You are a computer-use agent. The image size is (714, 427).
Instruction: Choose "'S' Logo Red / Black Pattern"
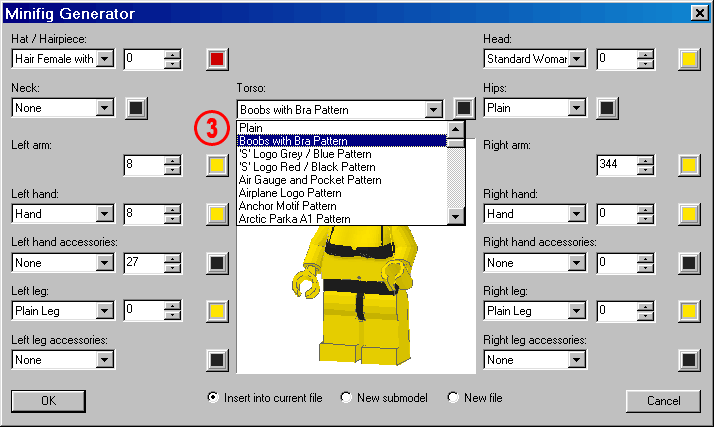pos(342,167)
